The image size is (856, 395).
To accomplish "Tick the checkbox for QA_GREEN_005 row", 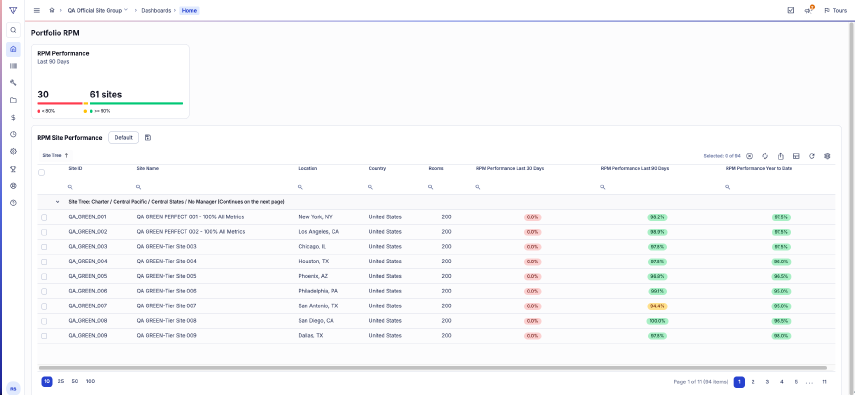I will click(x=44, y=277).
